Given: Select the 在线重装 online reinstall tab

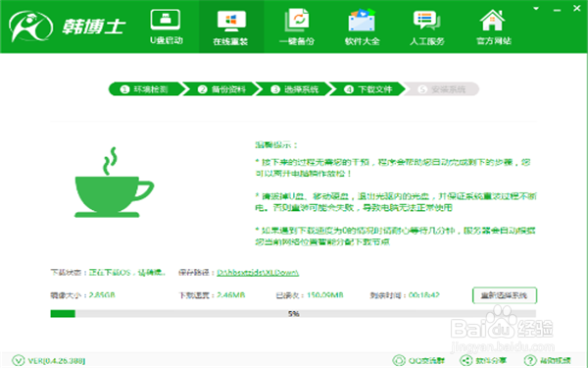Looking at the screenshot, I should pos(231,27).
